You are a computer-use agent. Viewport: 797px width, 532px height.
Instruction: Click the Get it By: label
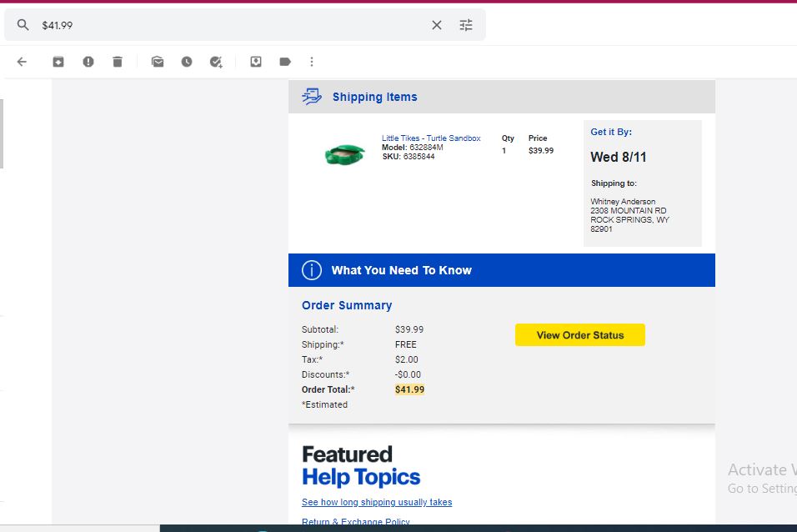click(611, 132)
